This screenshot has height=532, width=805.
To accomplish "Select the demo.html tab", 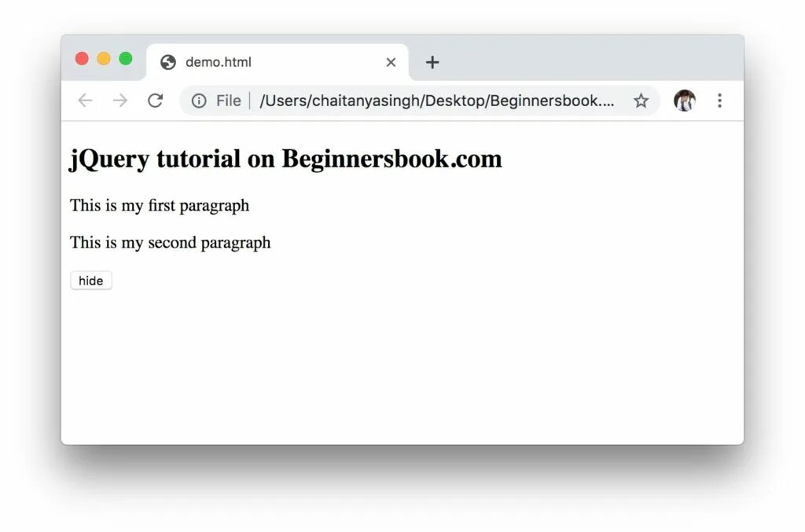I will click(x=278, y=63).
